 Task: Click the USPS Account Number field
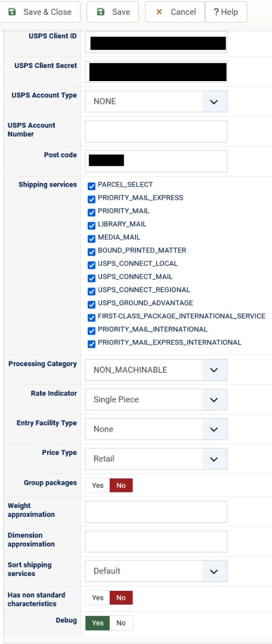pos(156,131)
